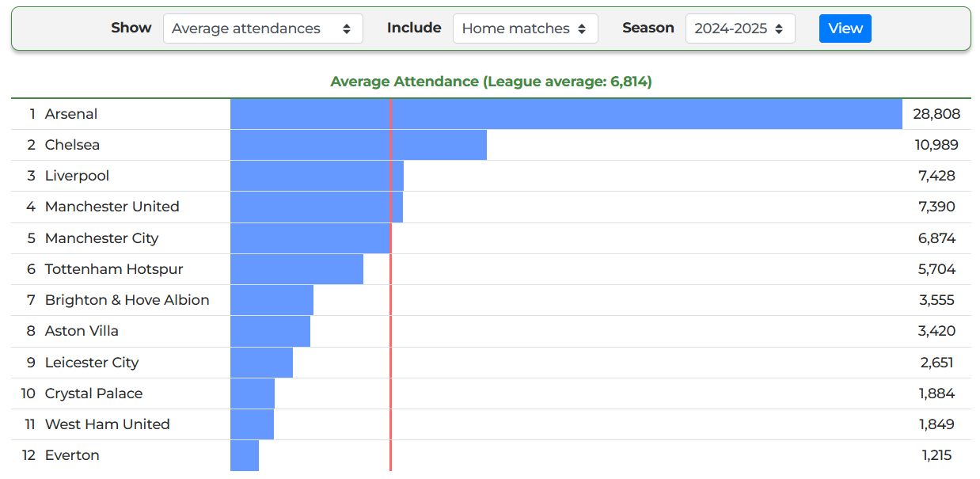This screenshot has height=479, width=980.
Task: Expand the Season 2024-2025 selector
Action: click(x=739, y=29)
